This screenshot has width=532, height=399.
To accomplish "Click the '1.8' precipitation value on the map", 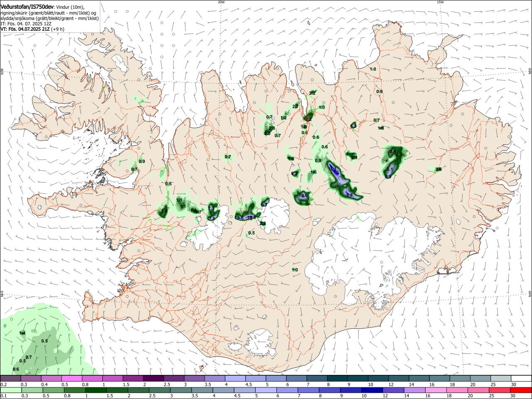I will [381, 128].
